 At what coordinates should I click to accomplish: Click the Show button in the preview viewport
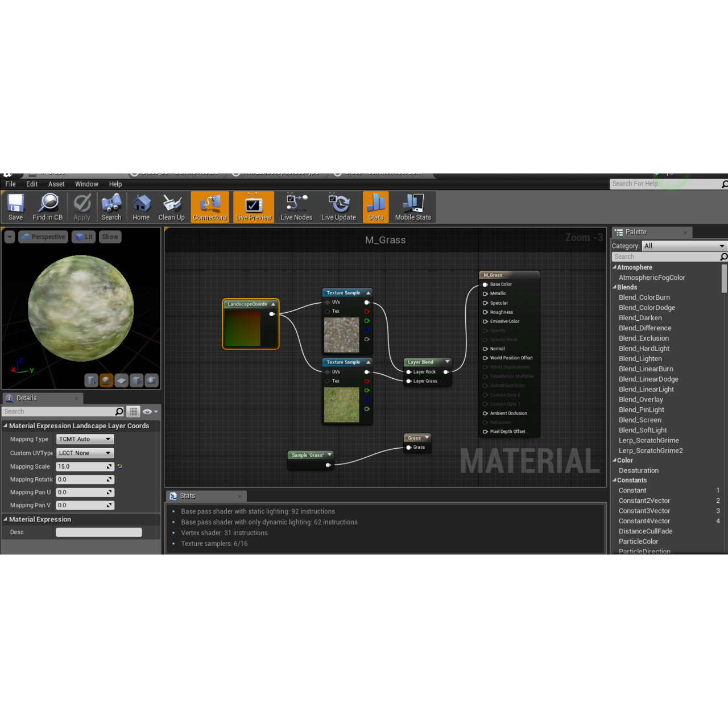[110, 237]
